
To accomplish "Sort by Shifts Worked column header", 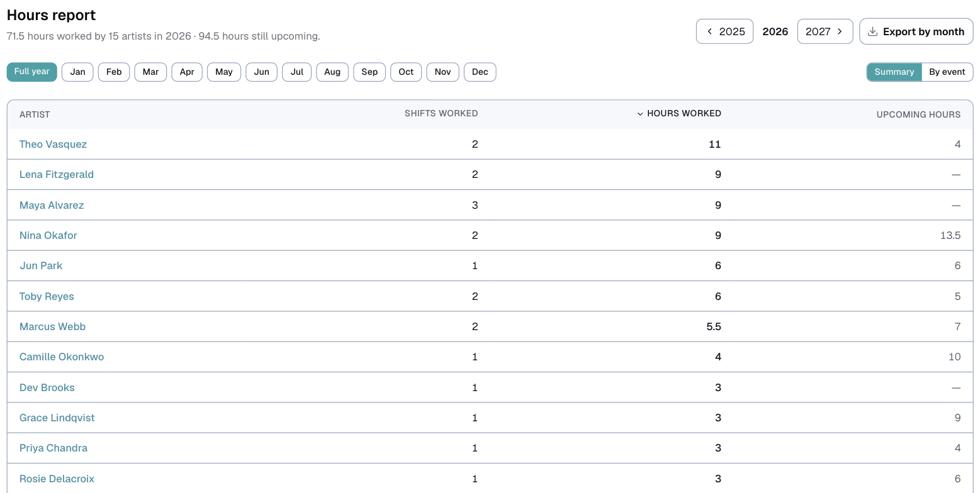I will pyautogui.click(x=441, y=114).
